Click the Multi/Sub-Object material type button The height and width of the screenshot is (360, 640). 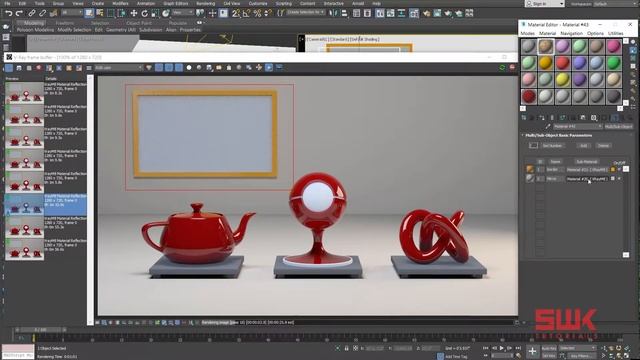618,127
